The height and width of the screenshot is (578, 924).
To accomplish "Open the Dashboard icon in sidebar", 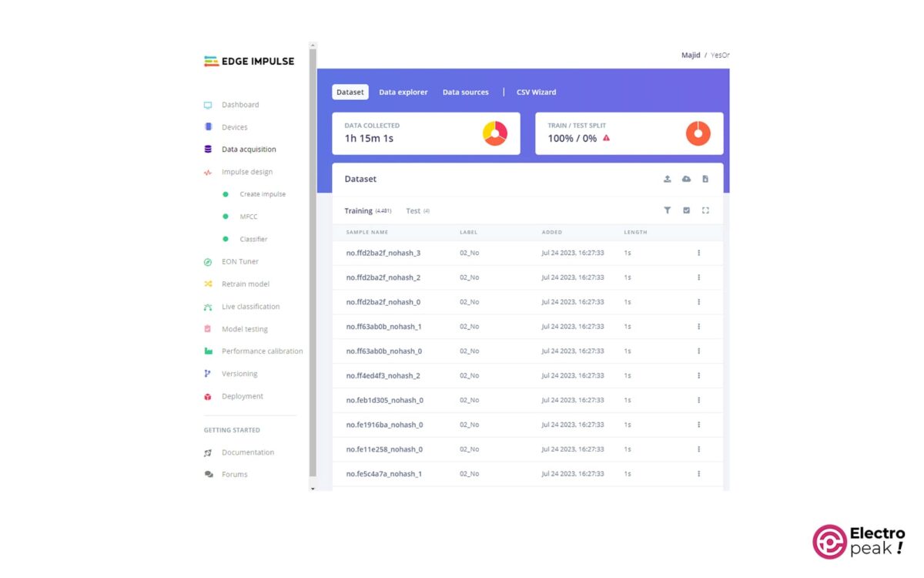I will [208, 105].
